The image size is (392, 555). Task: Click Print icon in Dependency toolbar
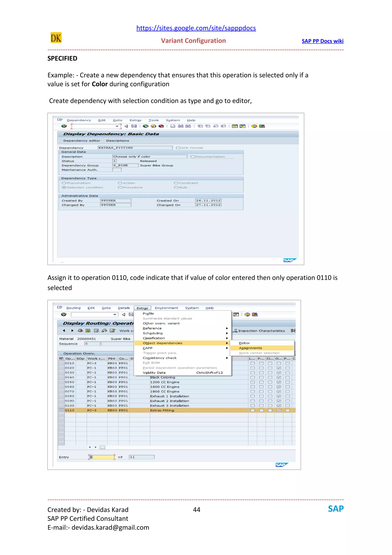pos(173,126)
